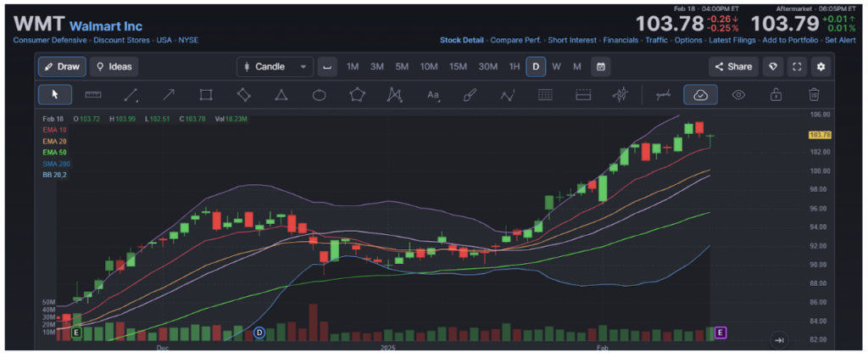Select the ellipse drawing tool
This screenshot has width=868, height=358.
(319, 95)
